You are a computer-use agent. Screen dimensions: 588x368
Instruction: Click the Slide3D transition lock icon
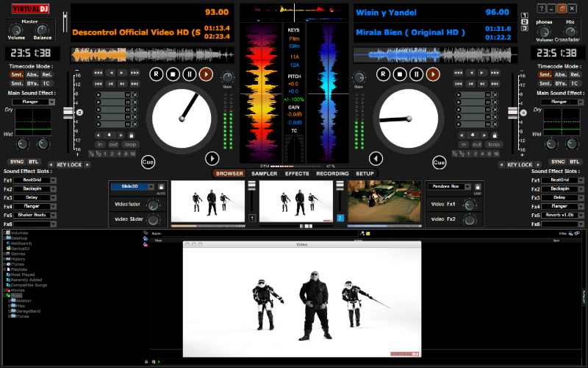coord(161,187)
